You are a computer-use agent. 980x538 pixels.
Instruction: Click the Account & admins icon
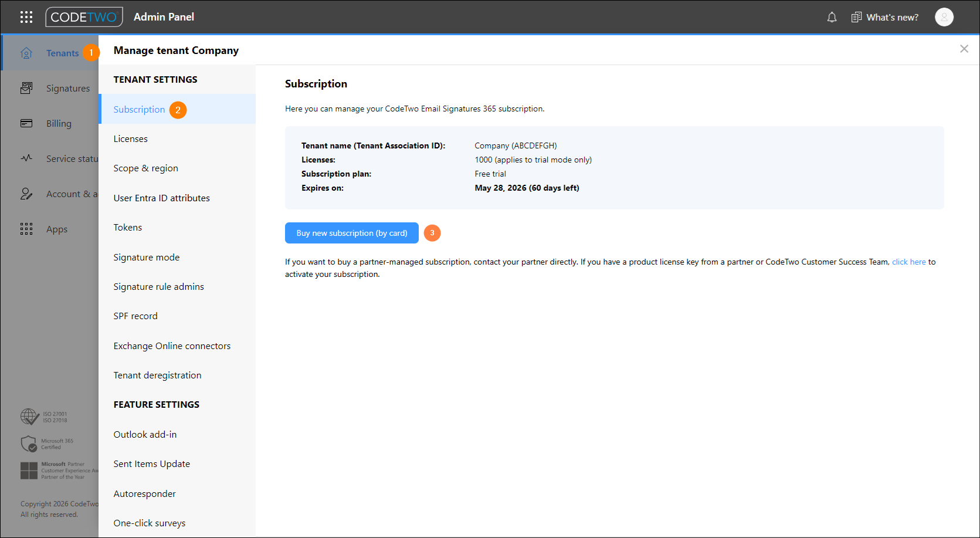tap(26, 194)
